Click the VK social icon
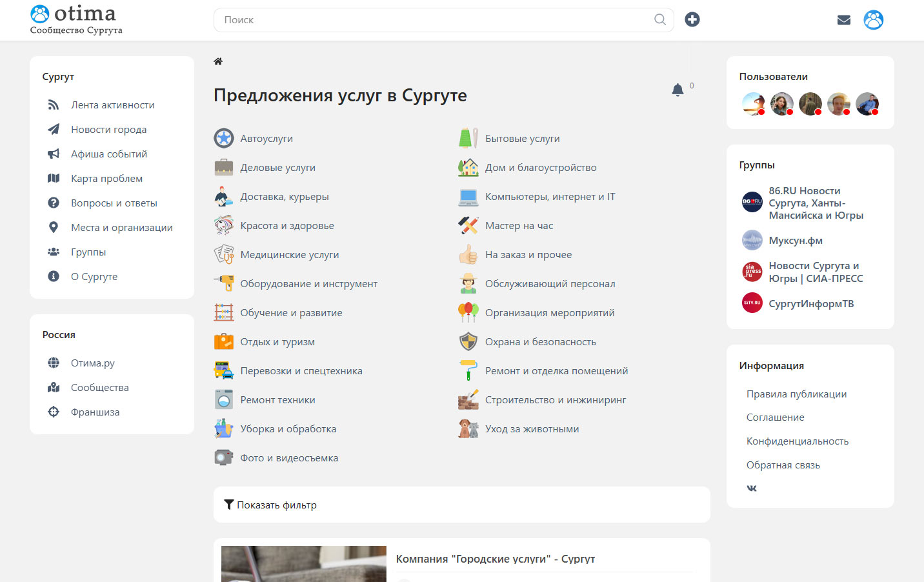Image resolution: width=924 pixels, height=582 pixels. pos(752,488)
